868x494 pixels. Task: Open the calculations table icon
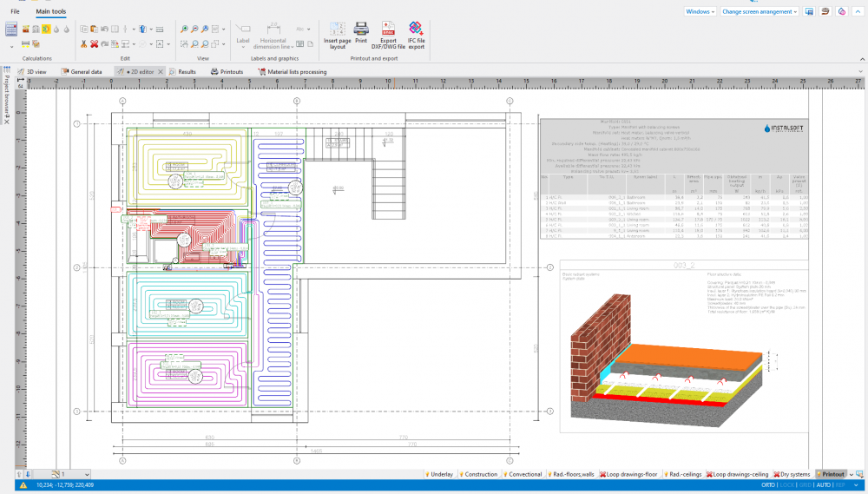coord(11,30)
